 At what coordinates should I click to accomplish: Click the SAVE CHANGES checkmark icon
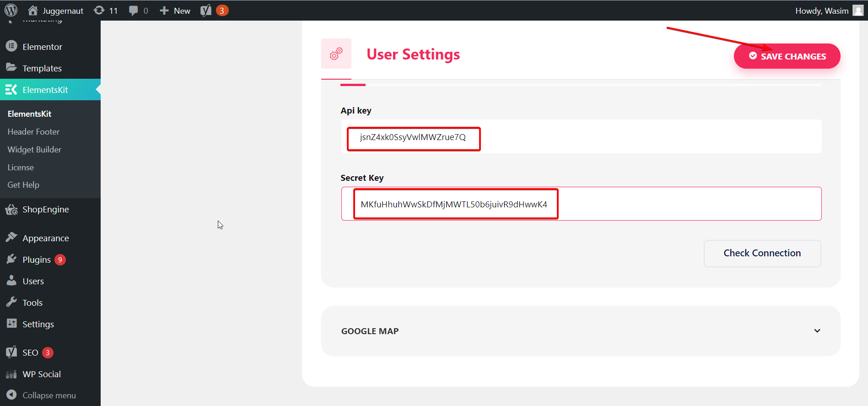point(753,56)
